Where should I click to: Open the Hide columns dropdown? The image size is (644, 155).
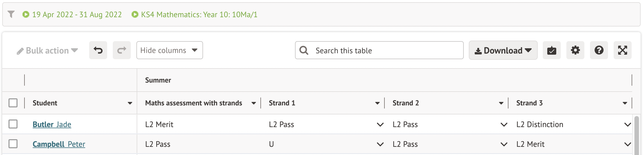click(169, 50)
